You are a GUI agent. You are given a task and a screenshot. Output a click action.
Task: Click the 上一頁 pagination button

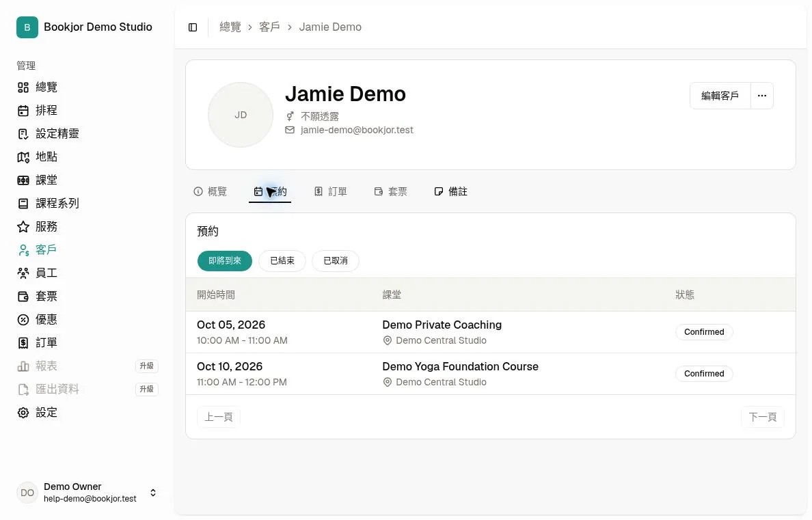[219, 417]
